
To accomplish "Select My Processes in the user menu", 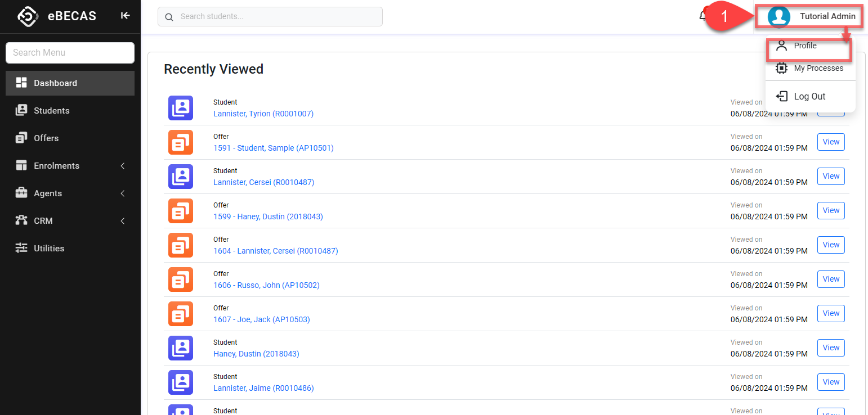I will (x=818, y=68).
